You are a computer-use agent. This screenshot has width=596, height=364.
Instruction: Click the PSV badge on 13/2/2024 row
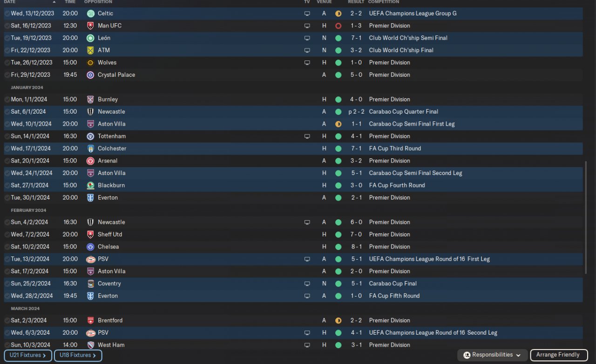[x=90, y=259]
